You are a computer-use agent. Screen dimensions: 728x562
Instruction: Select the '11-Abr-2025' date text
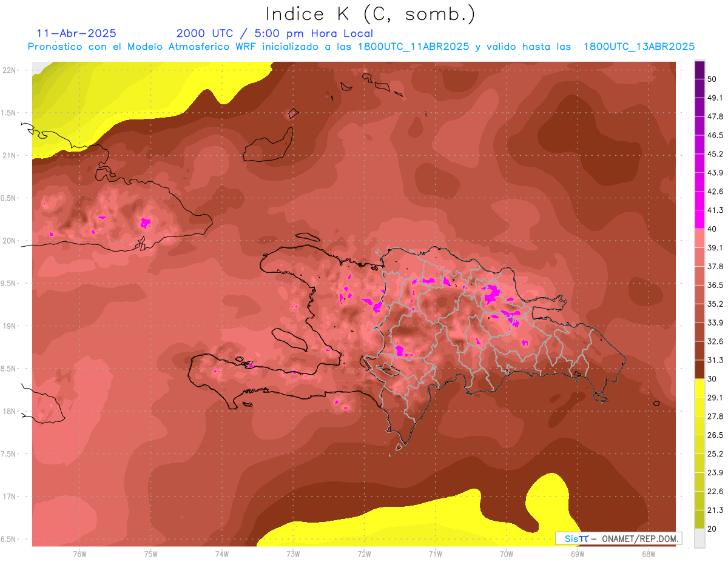click(76, 33)
